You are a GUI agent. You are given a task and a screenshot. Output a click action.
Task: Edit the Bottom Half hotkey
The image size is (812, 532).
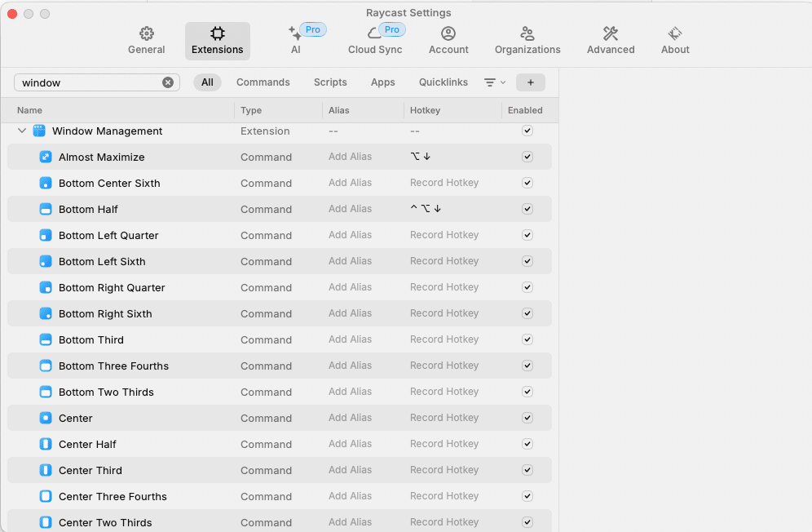click(426, 209)
